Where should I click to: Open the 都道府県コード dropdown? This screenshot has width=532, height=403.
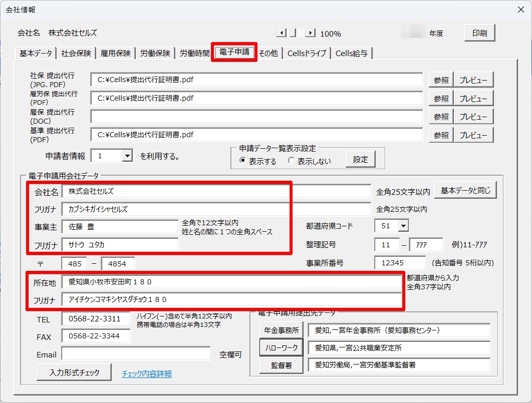point(403,225)
